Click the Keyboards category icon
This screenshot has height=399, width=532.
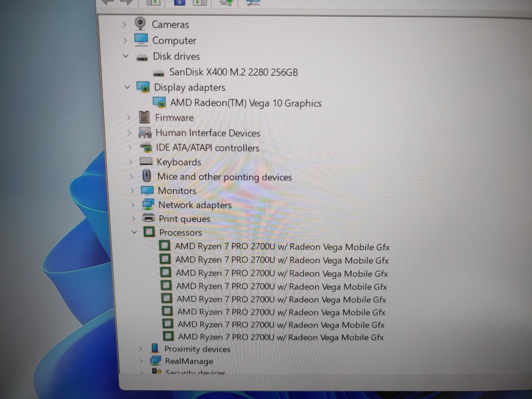[x=146, y=162]
